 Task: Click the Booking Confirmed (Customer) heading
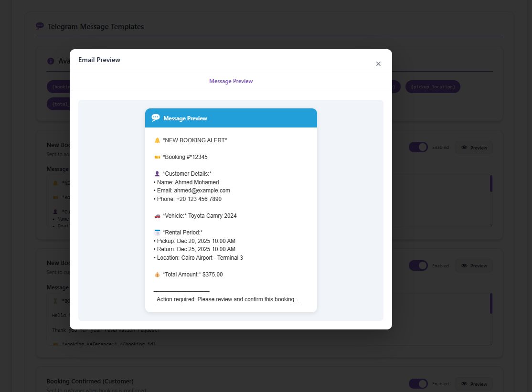click(x=90, y=381)
